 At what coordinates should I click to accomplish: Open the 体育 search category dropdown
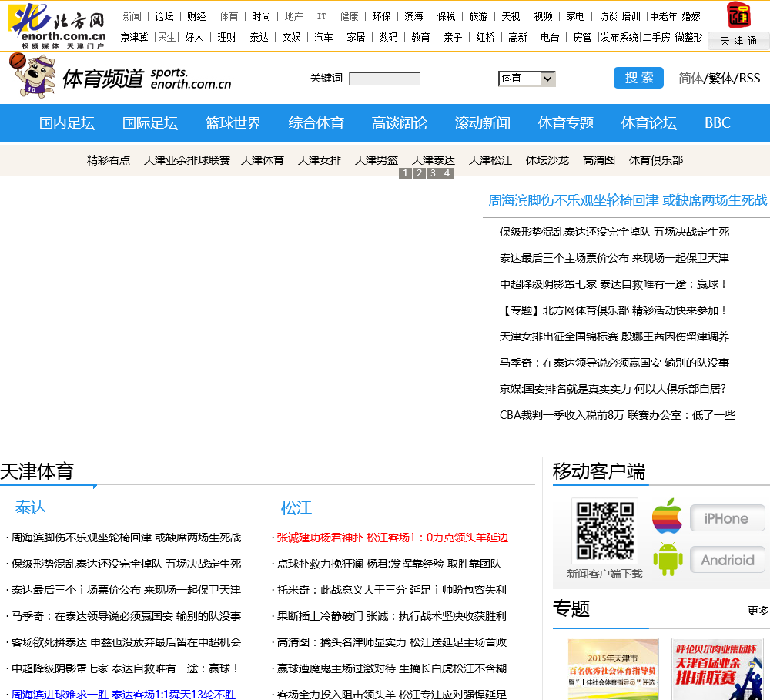(x=527, y=79)
